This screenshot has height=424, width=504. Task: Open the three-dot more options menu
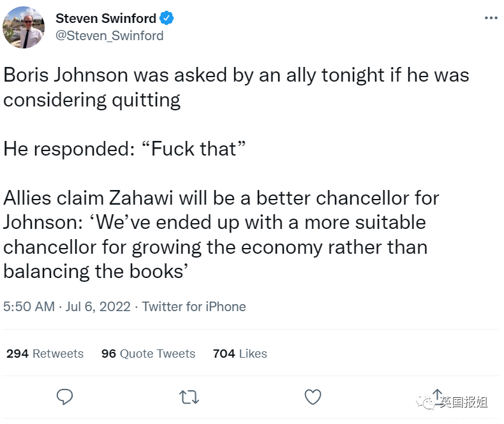click(491, 18)
